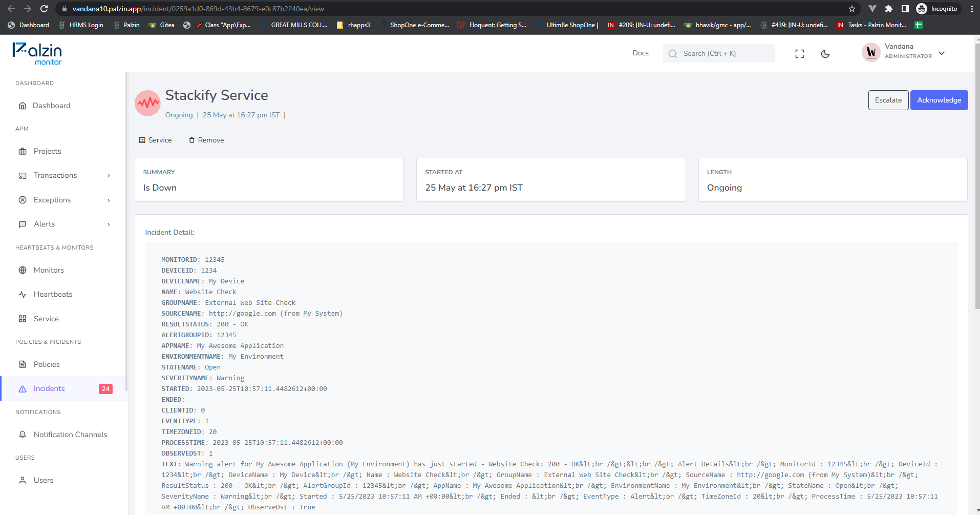Click the Escalate button

point(888,100)
